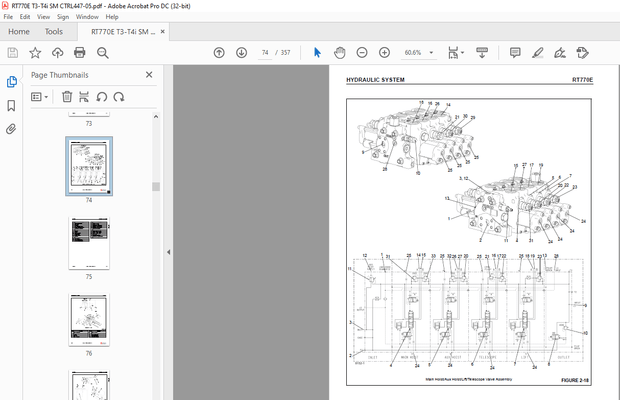Click the page number input field
This screenshot has width=620, height=400.
coord(265,53)
